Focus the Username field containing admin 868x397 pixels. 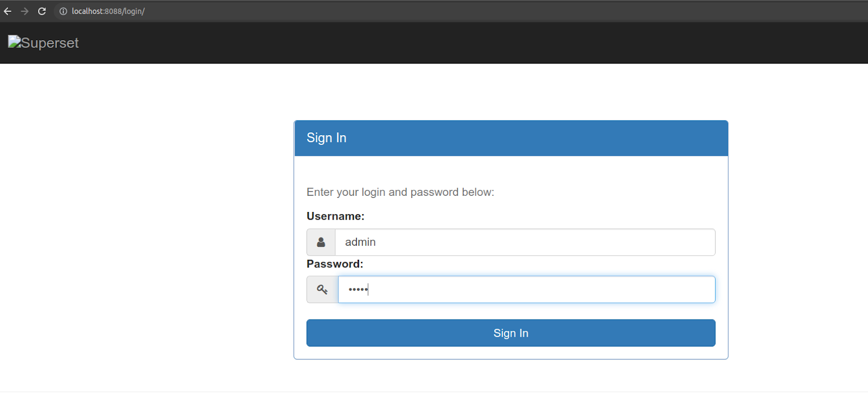click(x=525, y=242)
